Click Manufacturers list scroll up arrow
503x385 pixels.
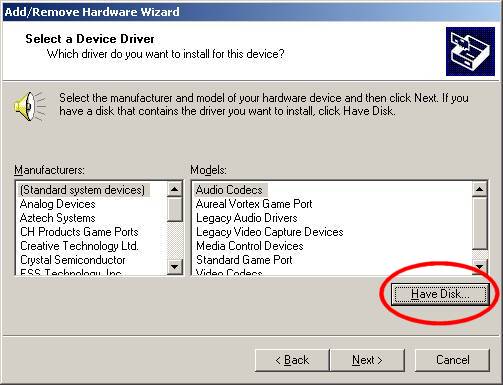tap(175, 189)
